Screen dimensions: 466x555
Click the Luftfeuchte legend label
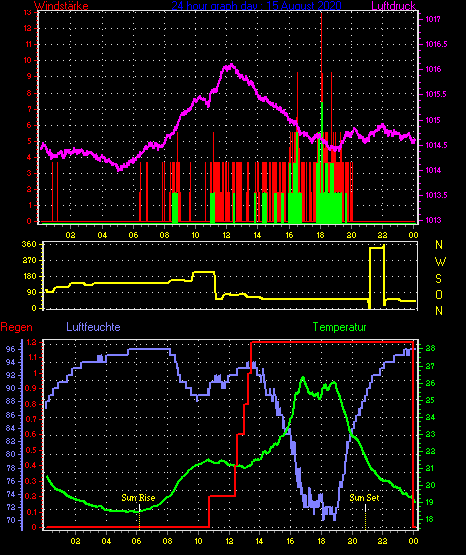pos(93,327)
